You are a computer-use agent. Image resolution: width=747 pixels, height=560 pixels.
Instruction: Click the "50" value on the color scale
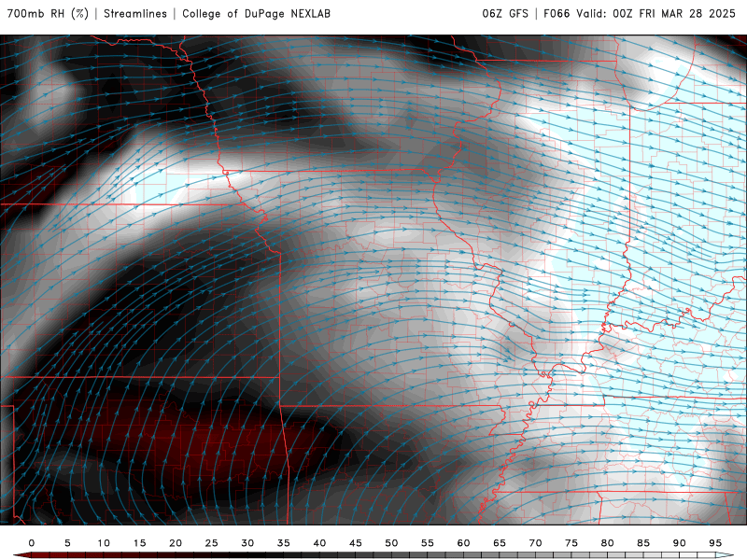(391, 543)
